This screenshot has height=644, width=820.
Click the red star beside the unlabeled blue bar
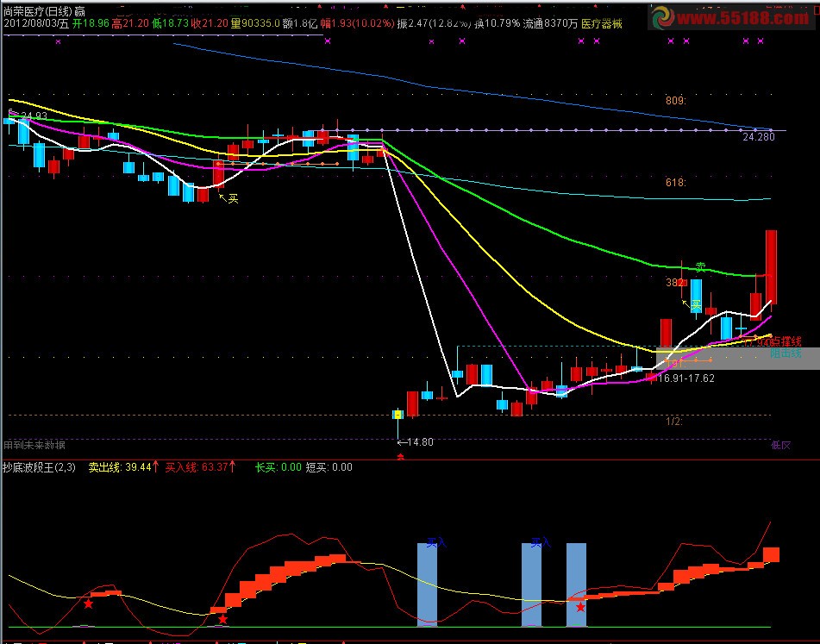coord(580,608)
